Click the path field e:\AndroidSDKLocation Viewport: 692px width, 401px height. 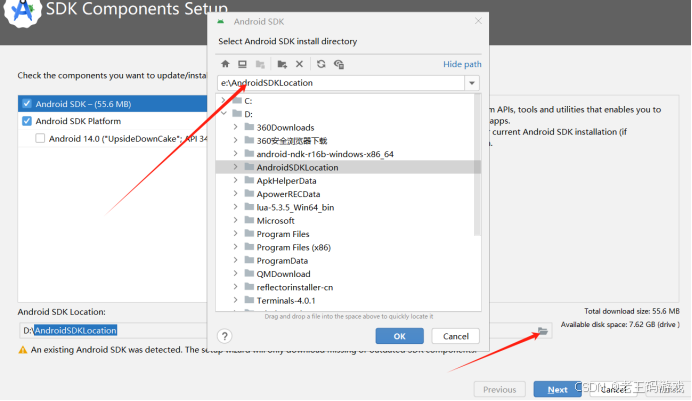341,83
